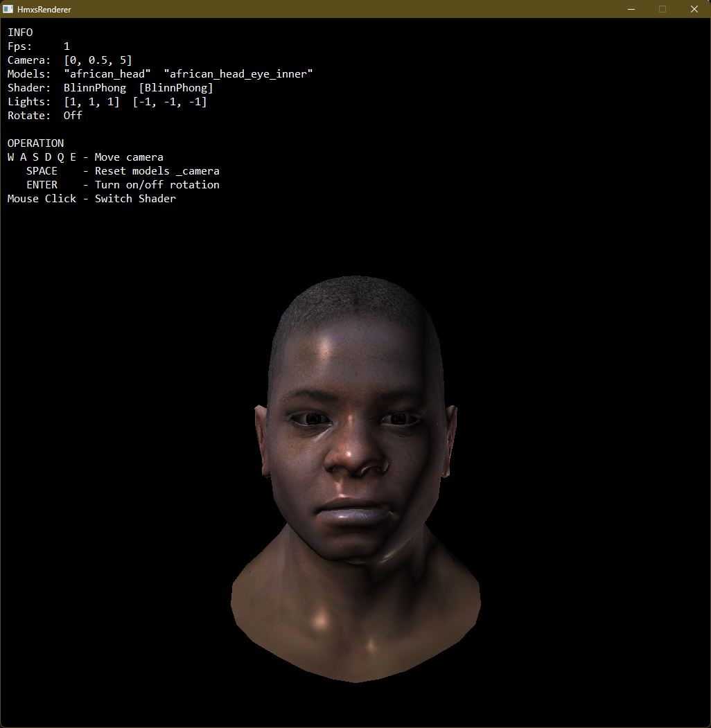Screen dimensions: 711x728
Task: Click the model name "african_head"
Action: (x=107, y=74)
